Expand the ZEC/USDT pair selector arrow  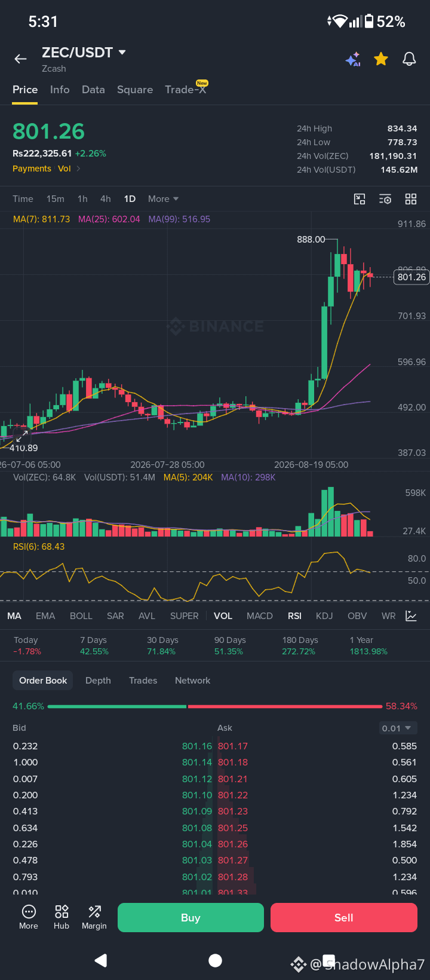pyautogui.click(x=122, y=53)
